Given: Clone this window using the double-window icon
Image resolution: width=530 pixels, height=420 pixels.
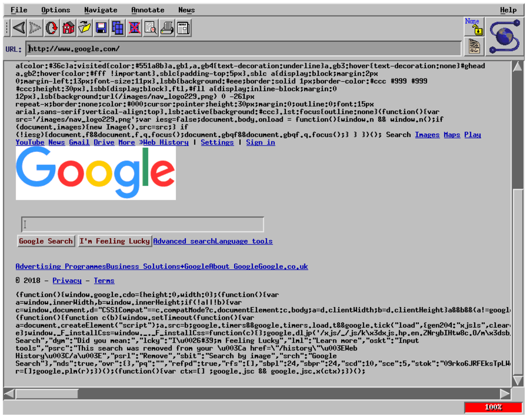Looking at the screenshot, I should tap(118, 28).
